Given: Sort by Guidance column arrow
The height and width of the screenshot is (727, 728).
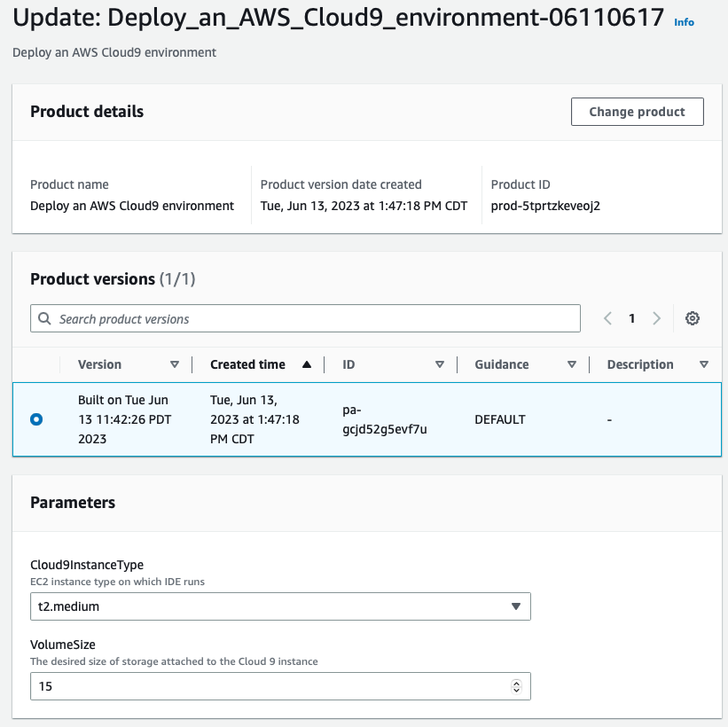Looking at the screenshot, I should [572, 364].
